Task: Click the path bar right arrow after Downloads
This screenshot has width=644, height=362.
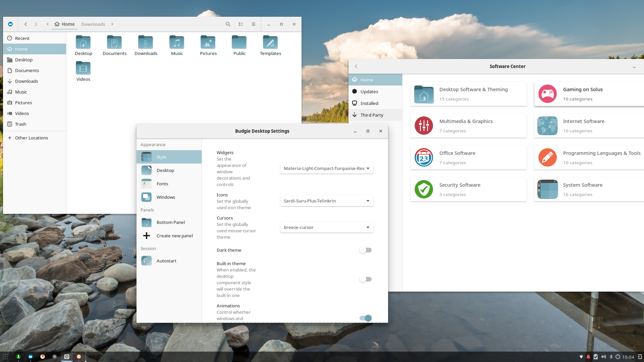Action: click(112, 24)
